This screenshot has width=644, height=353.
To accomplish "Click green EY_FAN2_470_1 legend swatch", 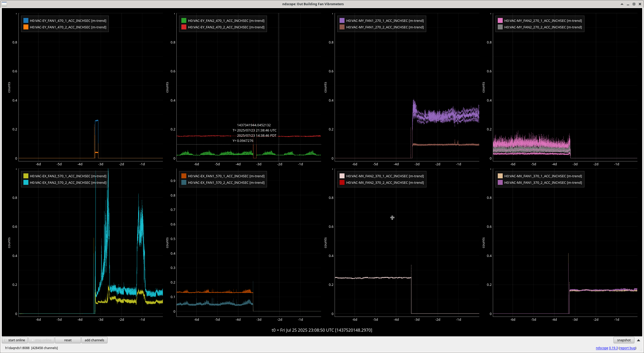I will 184,21.
